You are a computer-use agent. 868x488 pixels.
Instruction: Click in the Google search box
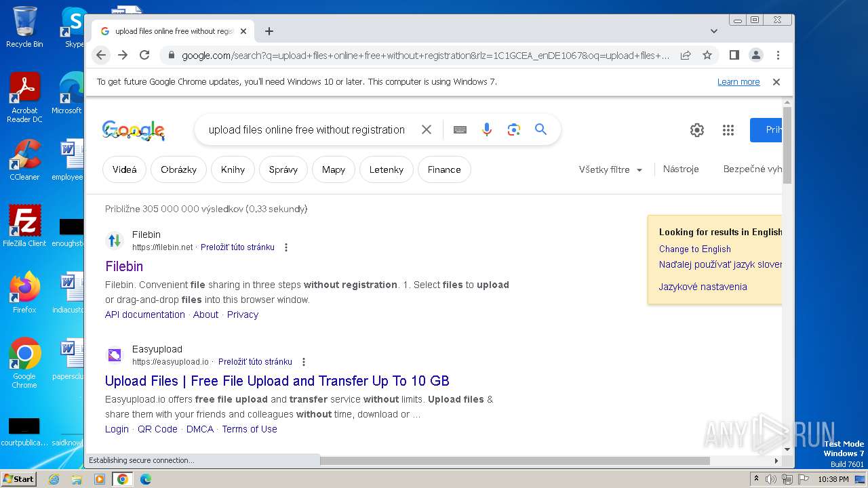coord(307,129)
